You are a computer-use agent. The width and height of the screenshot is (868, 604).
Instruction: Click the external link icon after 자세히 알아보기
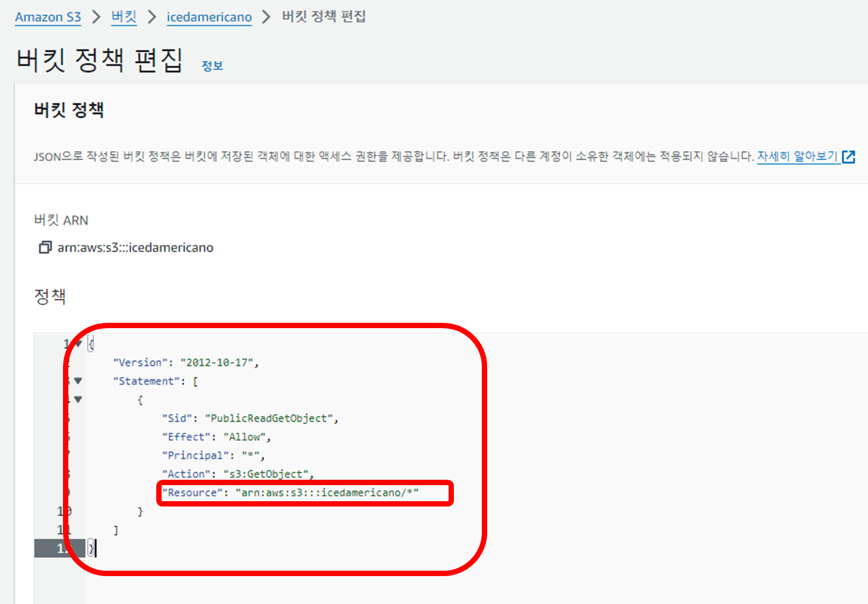848,157
